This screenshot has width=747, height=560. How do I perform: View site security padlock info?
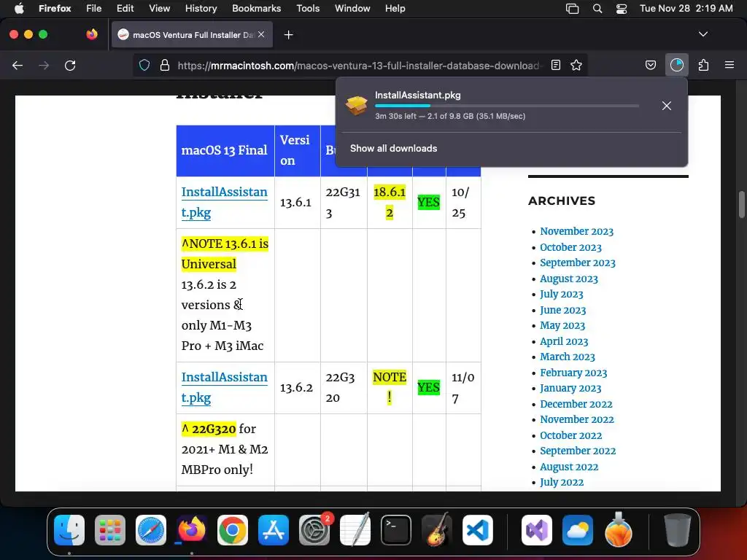(165, 65)
